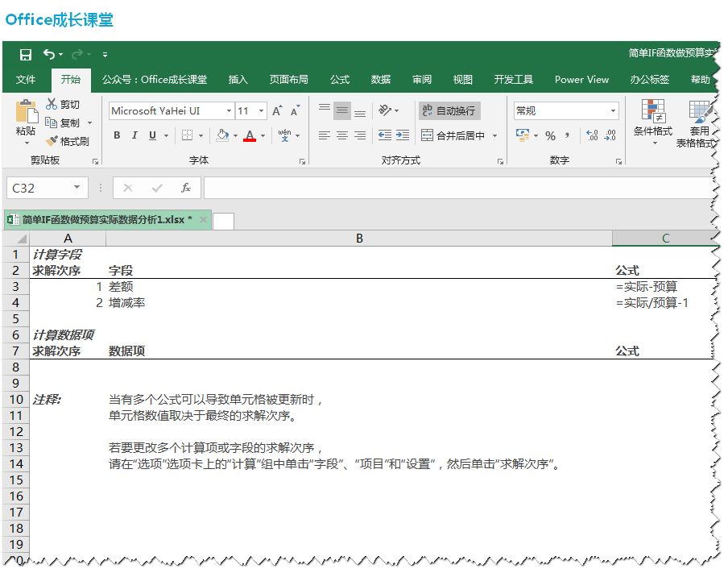The width and height of the screenshot is (728, 573).
Task: Click the increase decimal icon
Action: (593, 135)
